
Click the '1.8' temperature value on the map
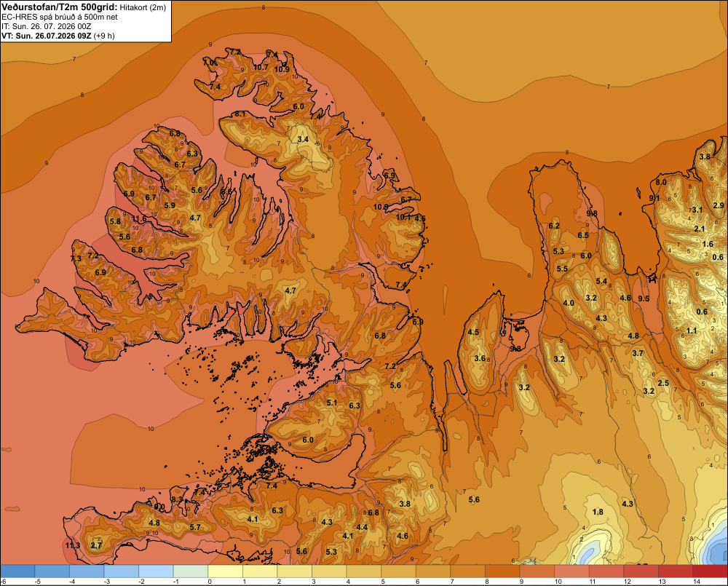[598, 512]
